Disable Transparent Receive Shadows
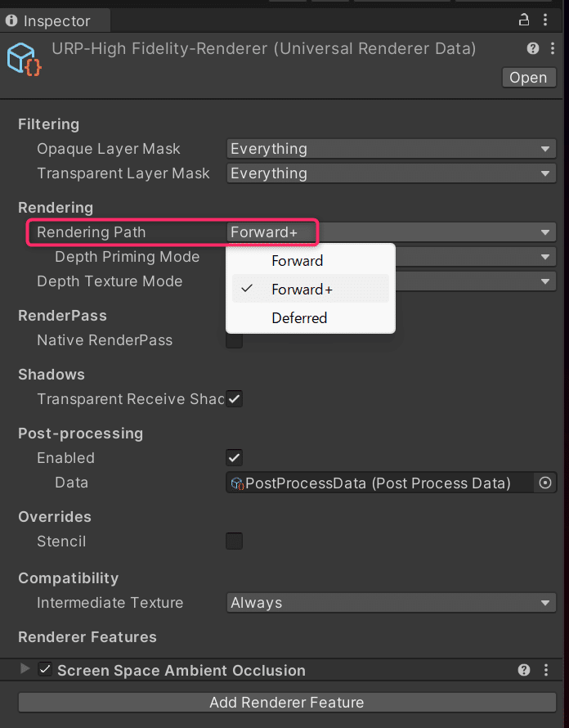 [x=234, y=398]
